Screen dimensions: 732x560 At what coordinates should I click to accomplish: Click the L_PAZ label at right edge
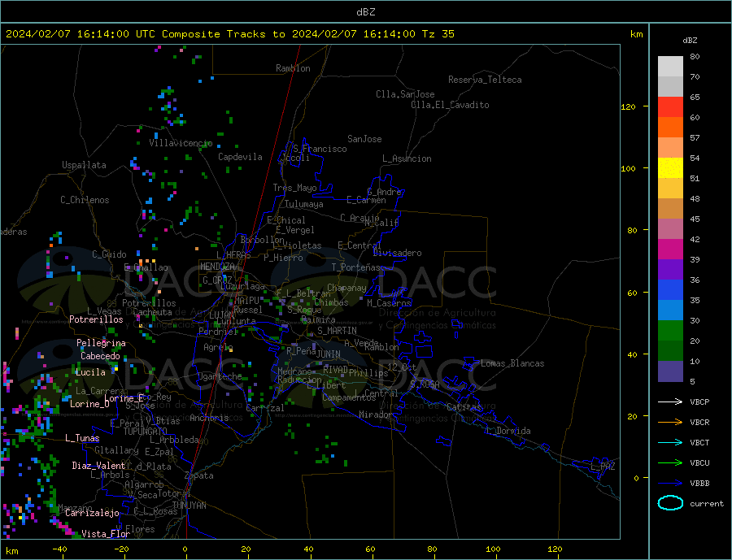[603, 467]
